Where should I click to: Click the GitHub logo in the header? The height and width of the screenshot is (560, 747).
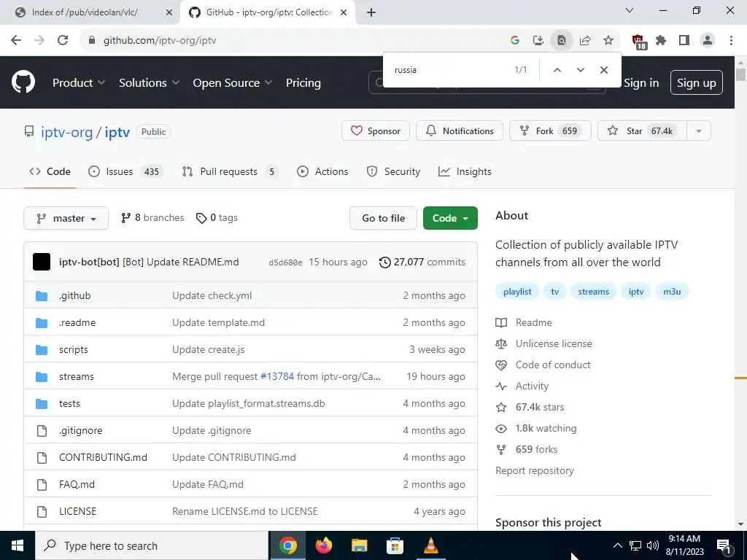(x=23, y=82)
